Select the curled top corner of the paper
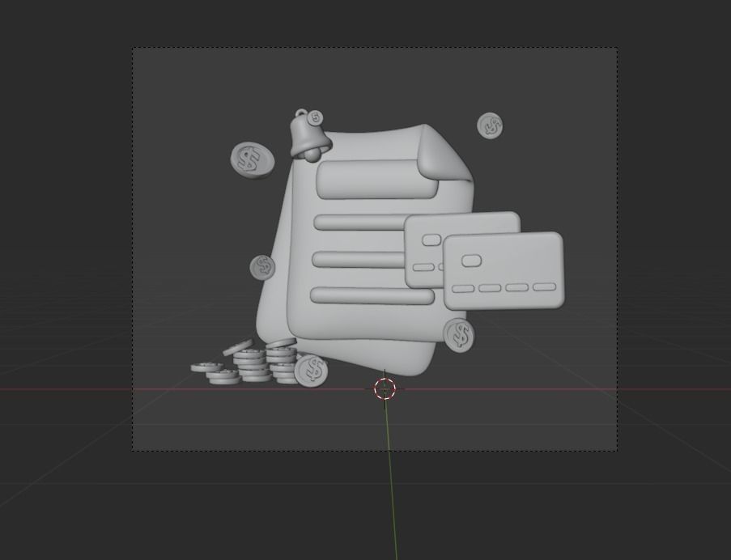731x560 pixels. click(x=443, y=154)
